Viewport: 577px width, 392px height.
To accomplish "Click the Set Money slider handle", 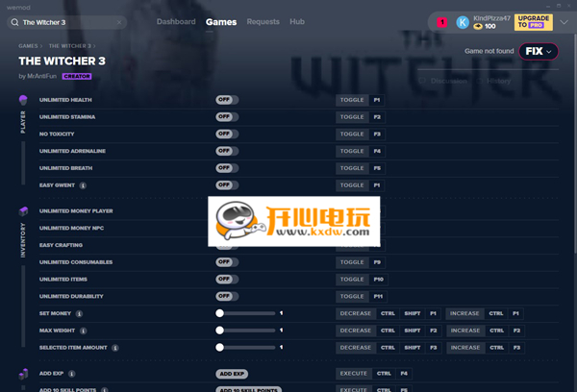I will tap(220, 313).
